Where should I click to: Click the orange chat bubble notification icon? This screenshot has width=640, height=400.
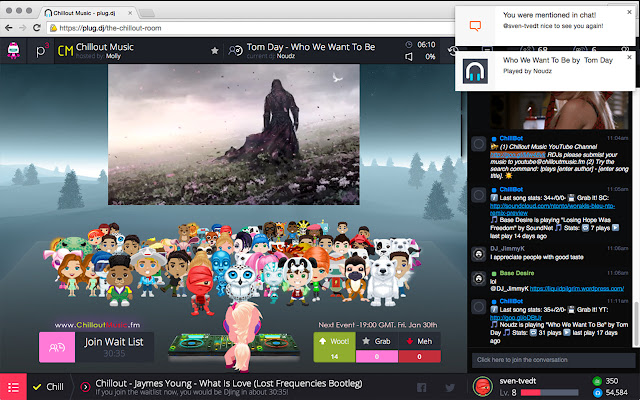(x=475, y=26)
